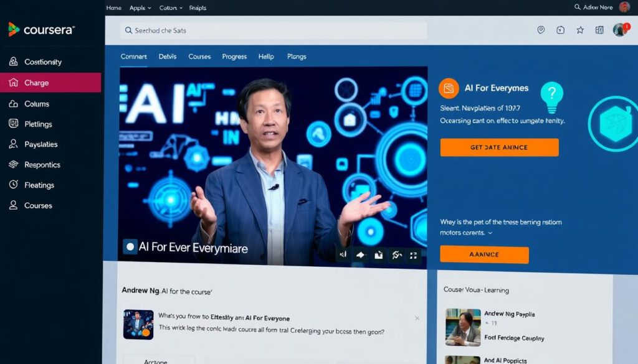Click 'AI For Ever Everymiare' video title
Viewport: 638px width, 364px height.
coord(193,248)
